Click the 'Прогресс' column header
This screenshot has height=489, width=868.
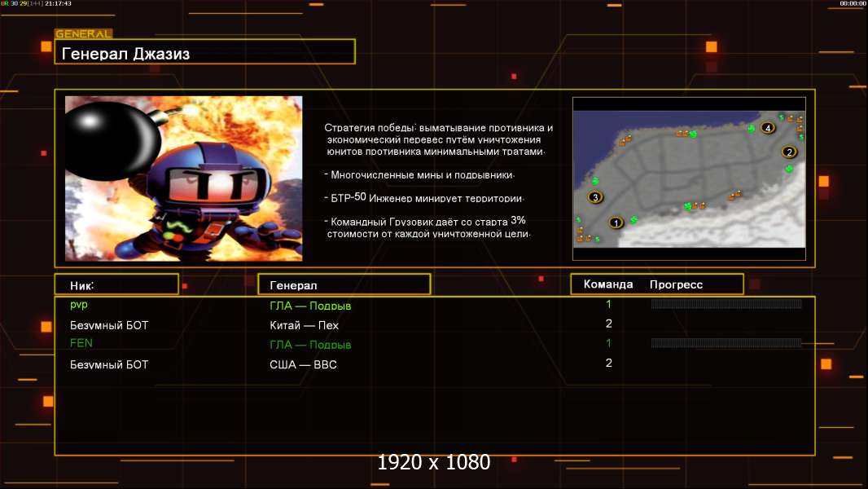click(676, 284)
